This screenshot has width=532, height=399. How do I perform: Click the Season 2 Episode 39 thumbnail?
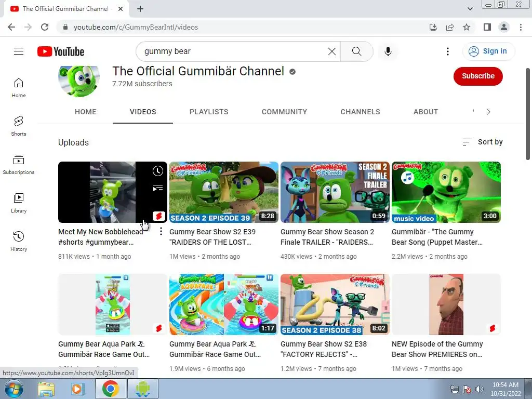click(224, 192)
